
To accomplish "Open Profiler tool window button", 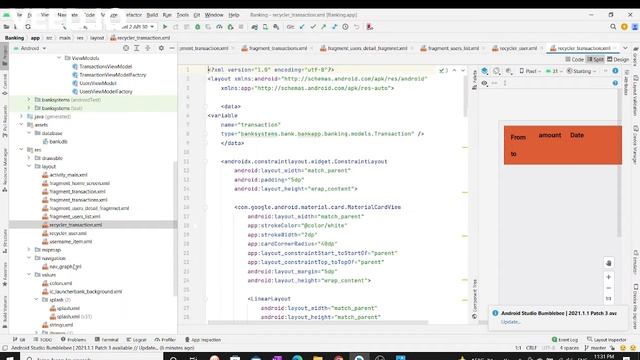I will point(165,340).
